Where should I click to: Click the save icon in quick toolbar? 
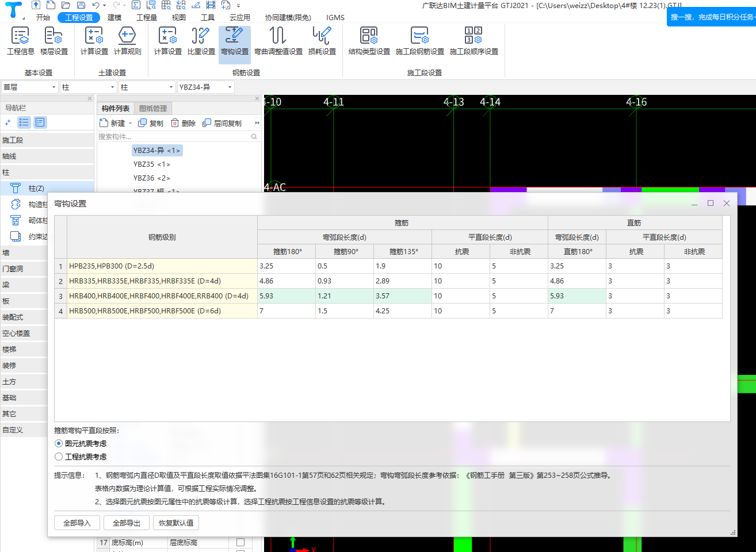[81, 5]
